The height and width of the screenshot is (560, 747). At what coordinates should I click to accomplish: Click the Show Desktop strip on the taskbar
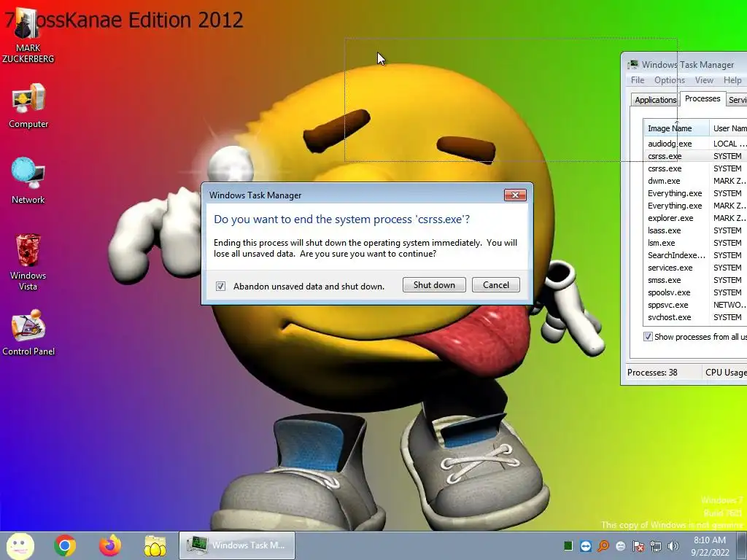pyautogui.click(x=742, y=545)
